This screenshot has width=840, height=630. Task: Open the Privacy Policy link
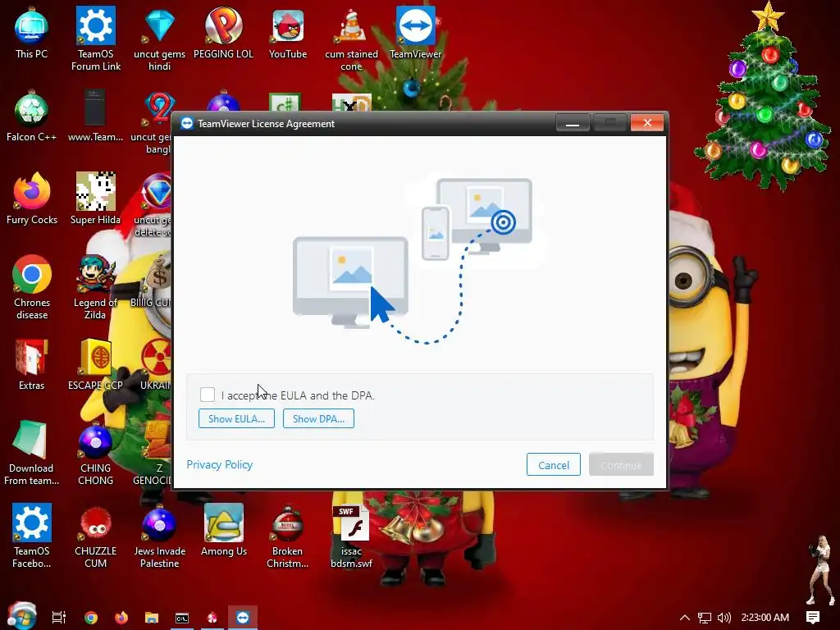point(219,464)
